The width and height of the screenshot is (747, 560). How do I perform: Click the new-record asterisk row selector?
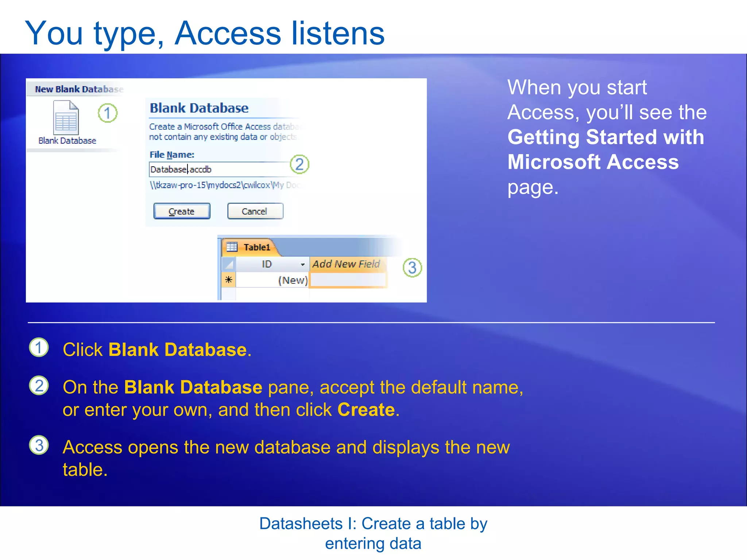229,280
